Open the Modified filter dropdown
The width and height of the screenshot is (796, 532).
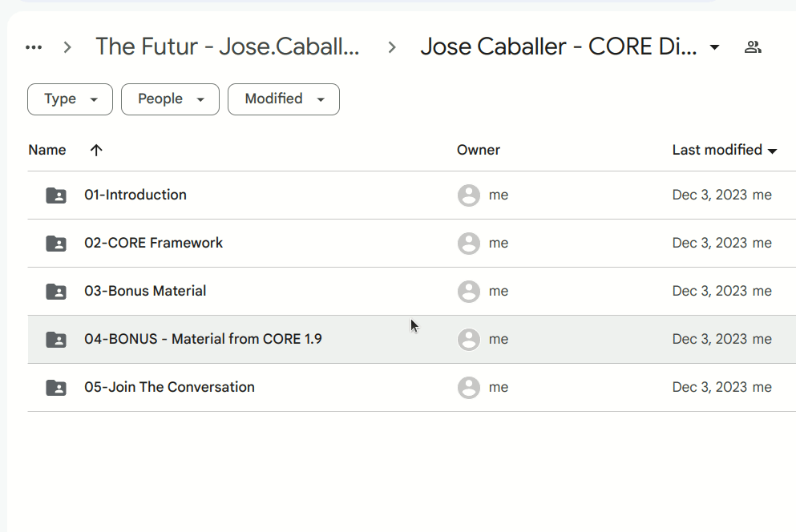click(x=284, y=99)
